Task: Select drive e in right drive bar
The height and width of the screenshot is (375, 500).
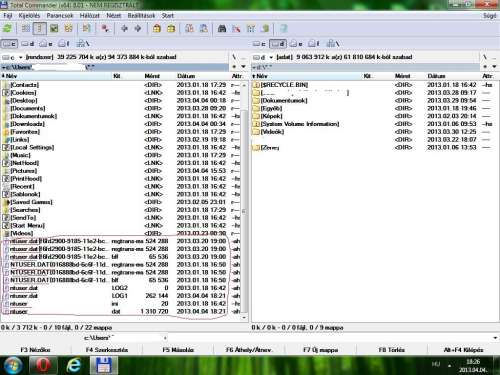Action: (x=296, y=44)
